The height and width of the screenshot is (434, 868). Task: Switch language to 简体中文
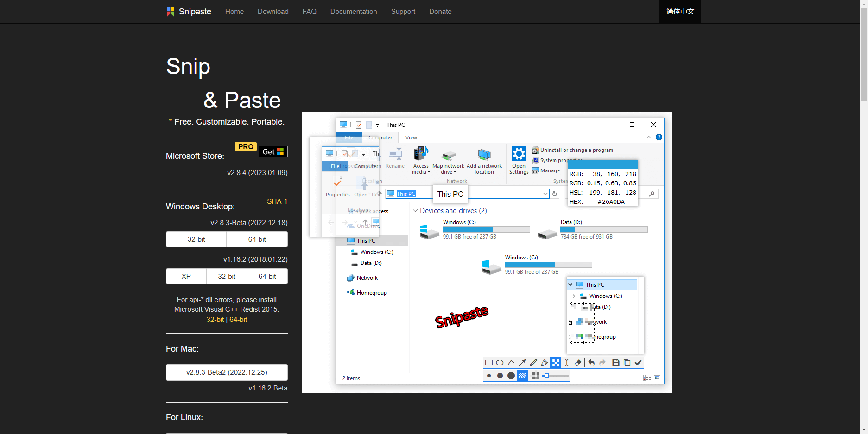[680, 12]
